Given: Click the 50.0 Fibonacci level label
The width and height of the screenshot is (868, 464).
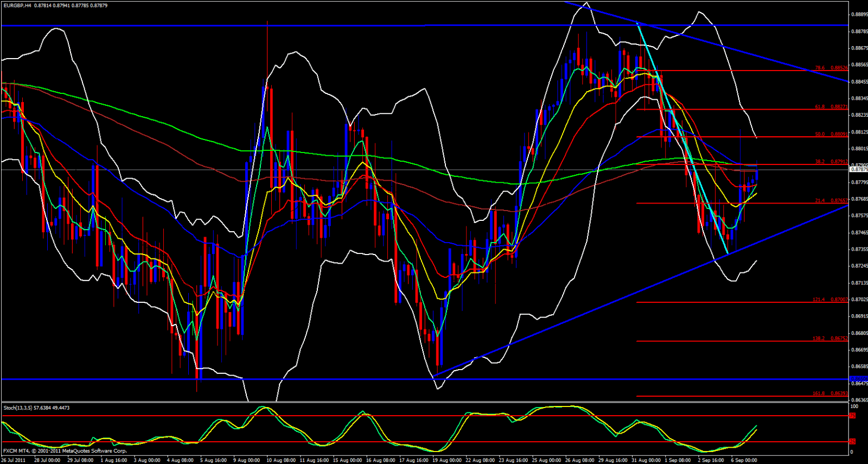Looking at the screenshot, I should click(x=831, y=134).
